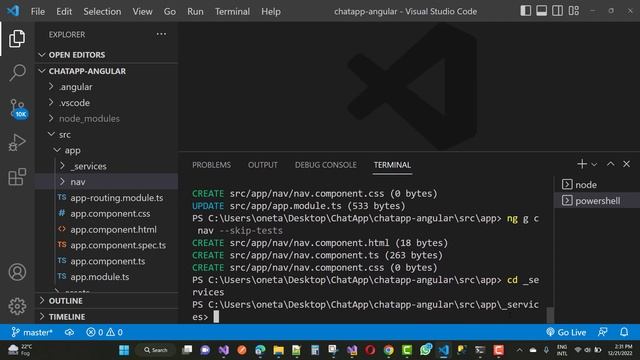Create new terminal with plus icon
The height and width of the screenshot is (360, 640).
582,164
